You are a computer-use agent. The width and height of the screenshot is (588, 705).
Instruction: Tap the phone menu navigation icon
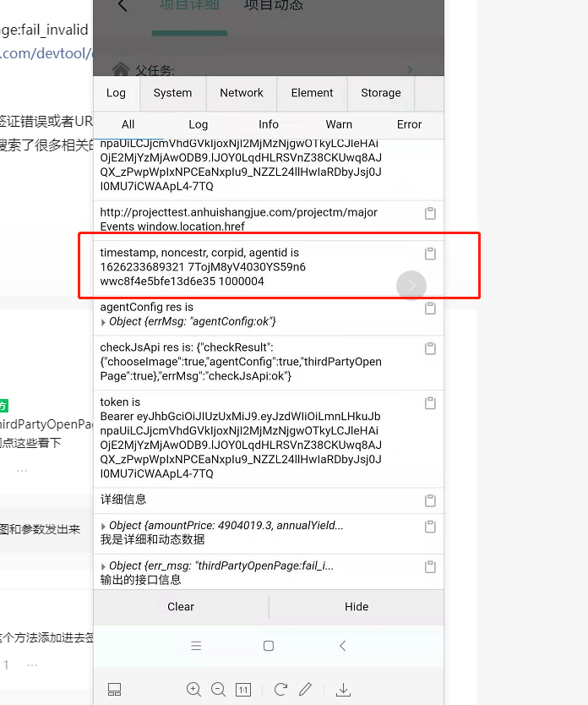(196, 646)
